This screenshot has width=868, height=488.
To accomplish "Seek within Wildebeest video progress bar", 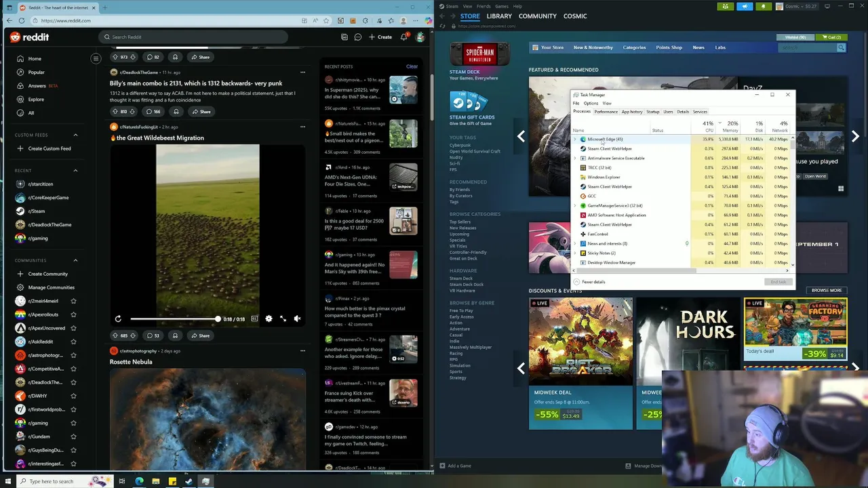I will tap(175, 319).
